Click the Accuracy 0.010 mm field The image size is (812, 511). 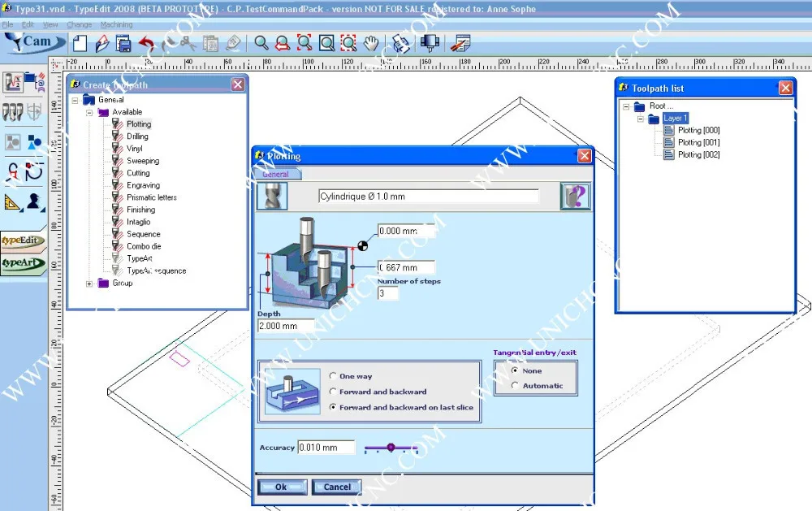[326, 448]
